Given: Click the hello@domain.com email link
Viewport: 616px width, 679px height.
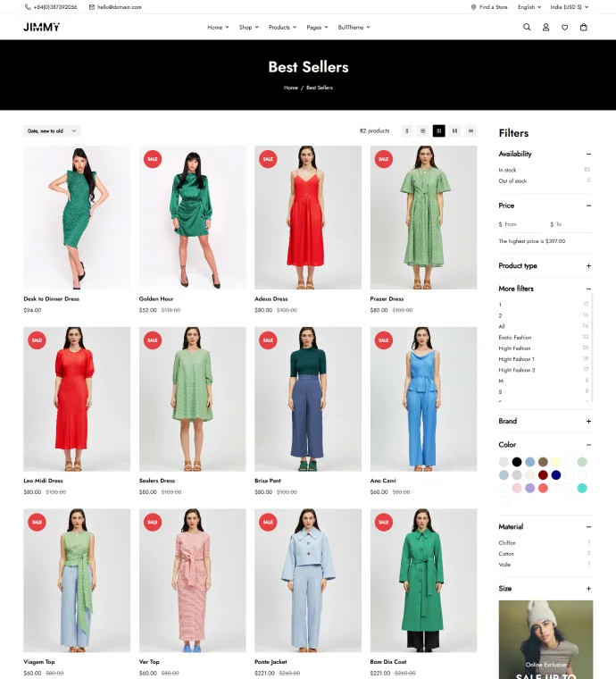Looking at the screenshot, I should coord(119,7).
